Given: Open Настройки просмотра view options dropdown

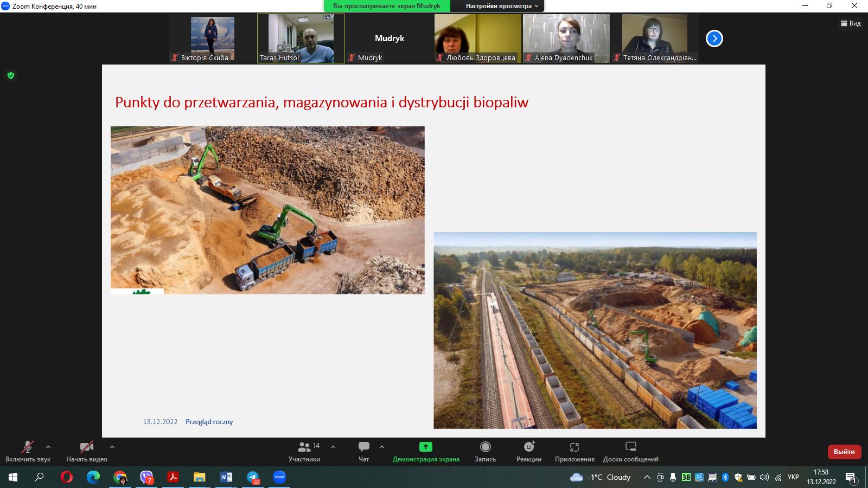Looking at the screenshot, I should (x=502, y=6).
